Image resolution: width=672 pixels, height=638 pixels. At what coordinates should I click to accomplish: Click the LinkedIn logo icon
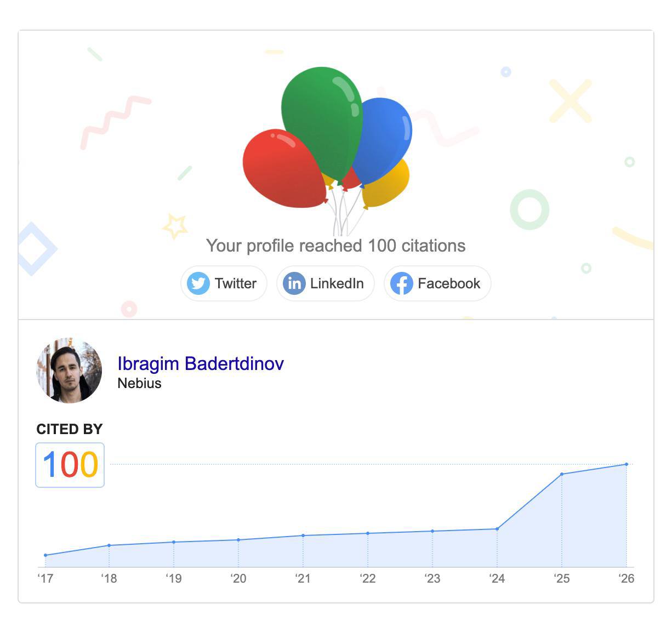(294, 283)
